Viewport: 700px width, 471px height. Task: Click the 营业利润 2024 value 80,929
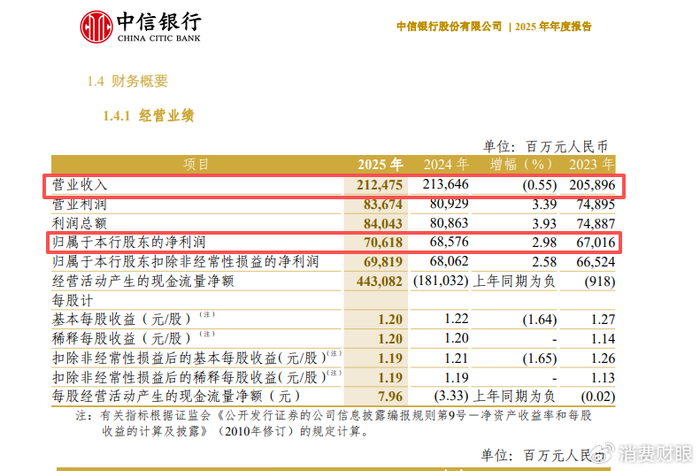coord(449,204)
